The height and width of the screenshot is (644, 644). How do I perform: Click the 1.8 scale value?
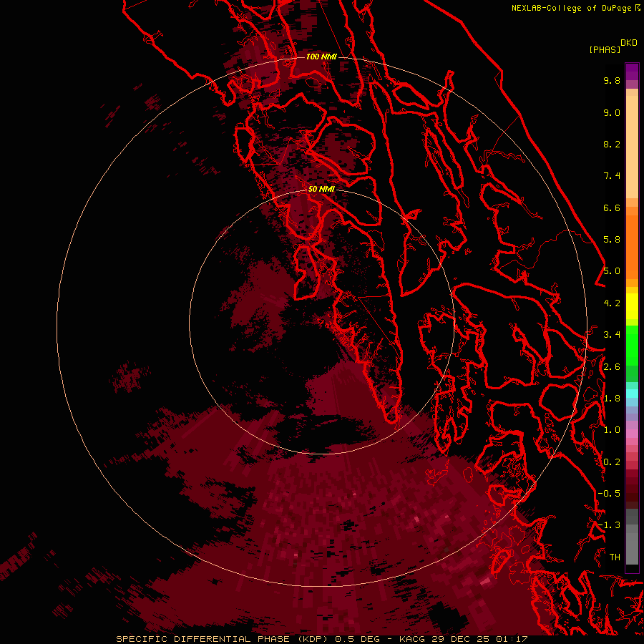coord(612,399)
